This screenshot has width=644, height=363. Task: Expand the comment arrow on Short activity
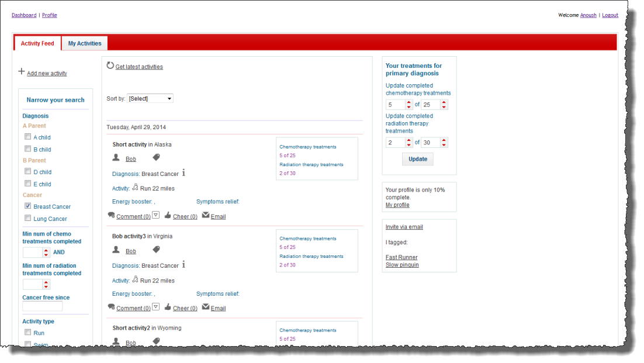(155, 216)
